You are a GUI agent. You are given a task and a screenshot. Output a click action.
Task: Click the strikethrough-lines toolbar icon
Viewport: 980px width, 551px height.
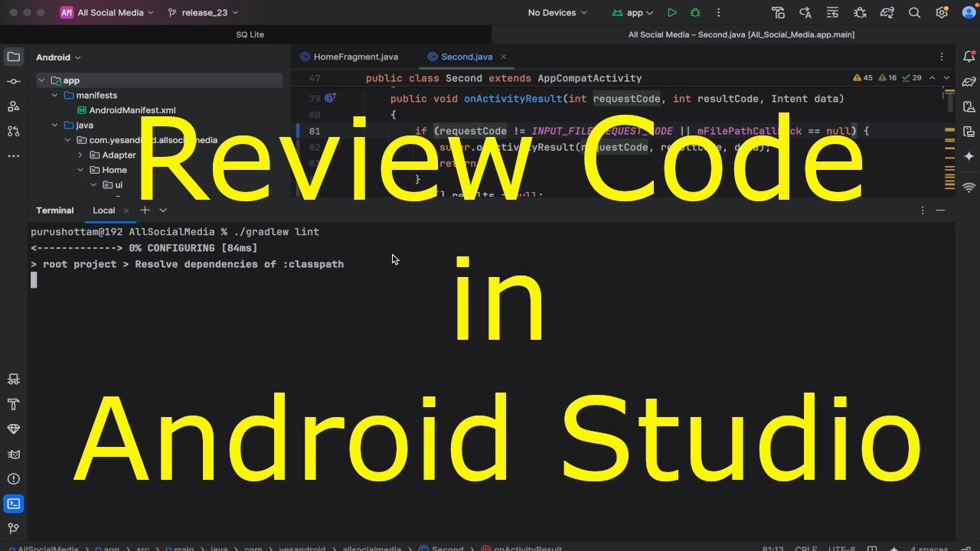coord(833,12)
